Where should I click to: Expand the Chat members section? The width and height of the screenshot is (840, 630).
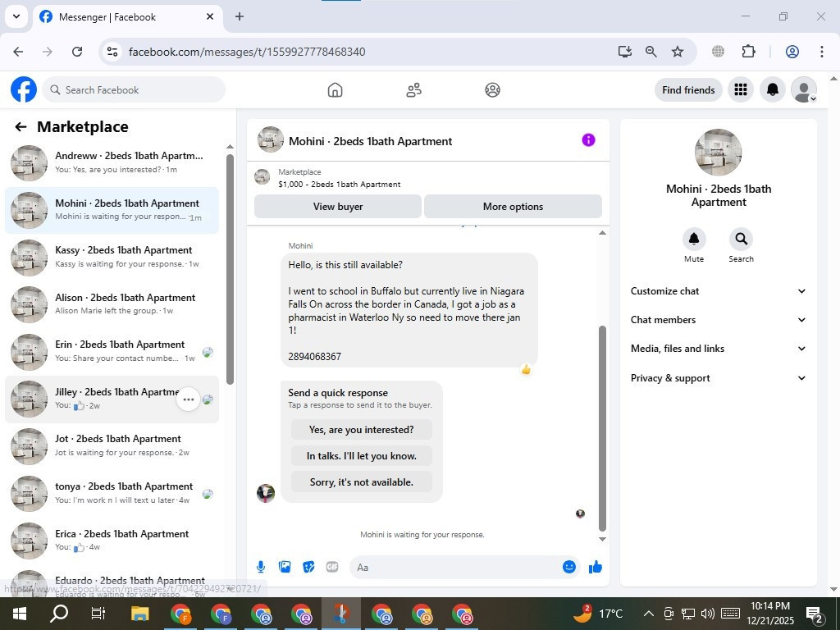[x=718, y=320]
